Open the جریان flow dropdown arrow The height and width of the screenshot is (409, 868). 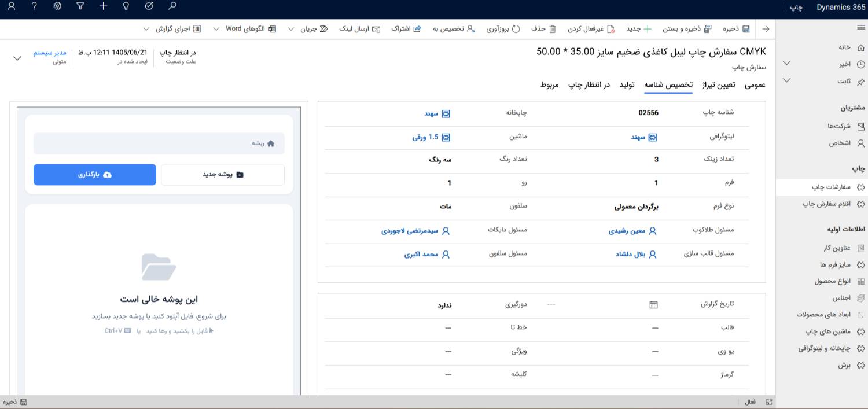click(290, 28)
